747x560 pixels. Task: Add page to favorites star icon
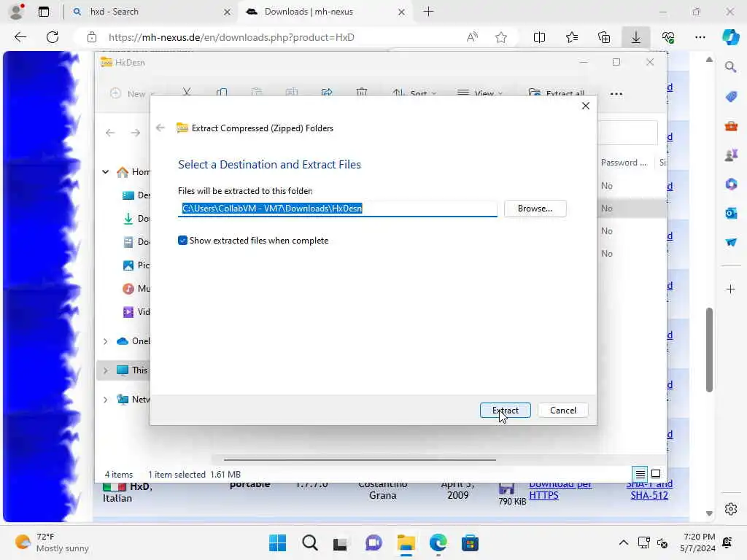click(x=501, y=37)
